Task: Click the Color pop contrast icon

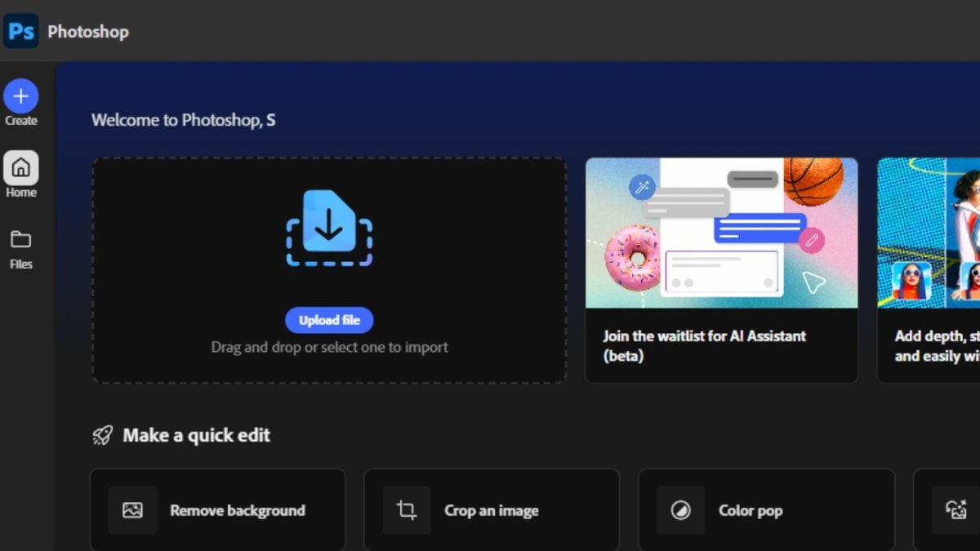Action: pyautogui.click(x=680, y=509)
